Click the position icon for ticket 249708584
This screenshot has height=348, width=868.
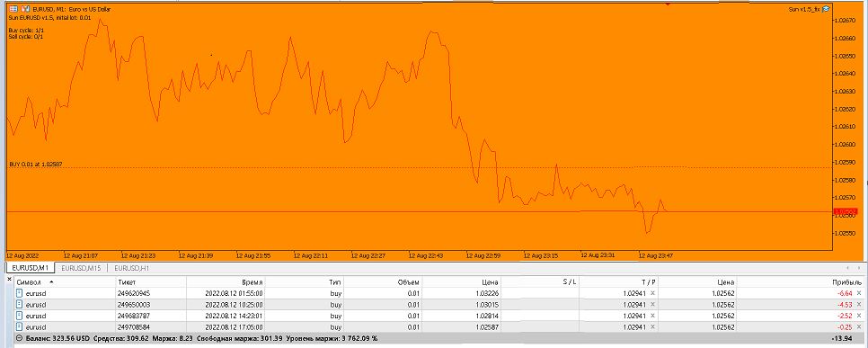[x=20, y=327]
